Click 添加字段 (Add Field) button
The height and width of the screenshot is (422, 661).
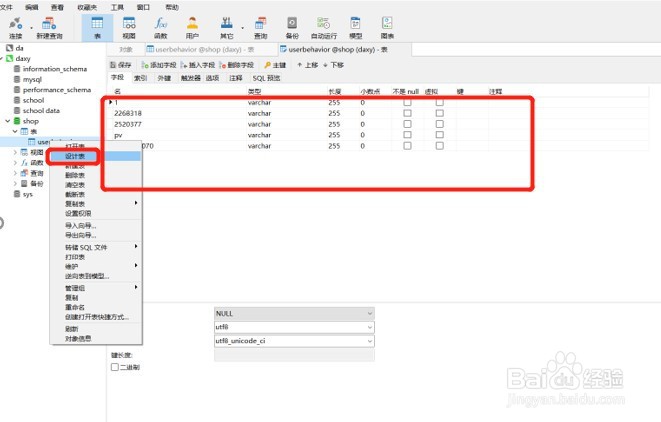pos(159,65)
